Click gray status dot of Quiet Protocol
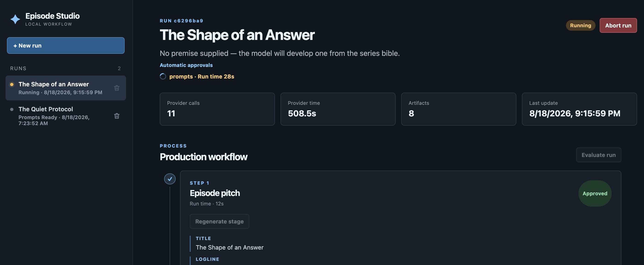 tap(12, 109)
